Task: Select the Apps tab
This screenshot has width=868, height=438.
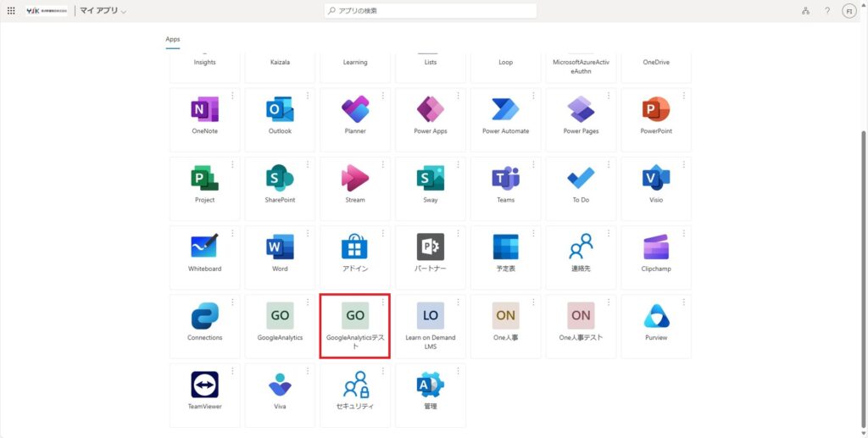Action: tap(173, 39)
